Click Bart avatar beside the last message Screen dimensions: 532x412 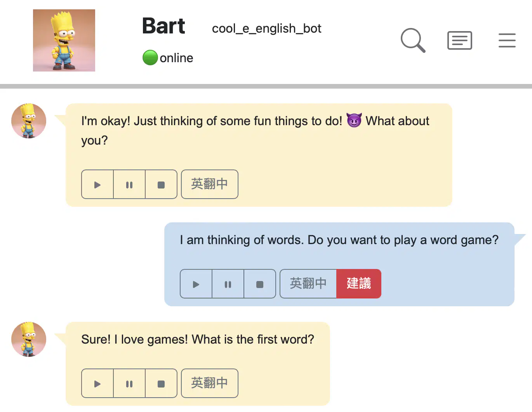click(29, 339)
